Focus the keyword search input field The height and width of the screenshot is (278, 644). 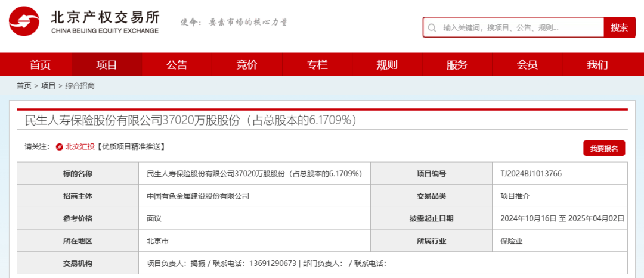(x=513, y=27)
